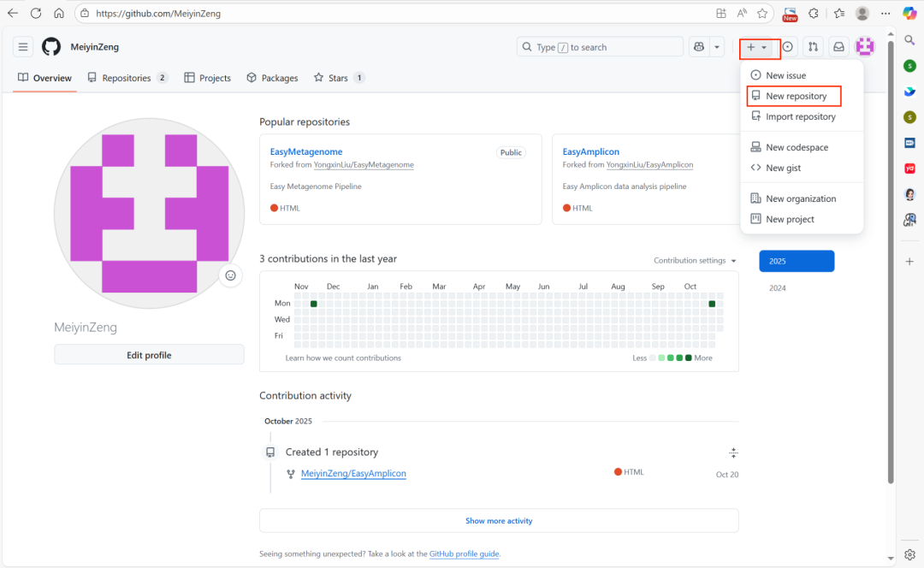Switch to the Packages tab
The height and width of the screenshot is (568, 924).
coord(272,78)
